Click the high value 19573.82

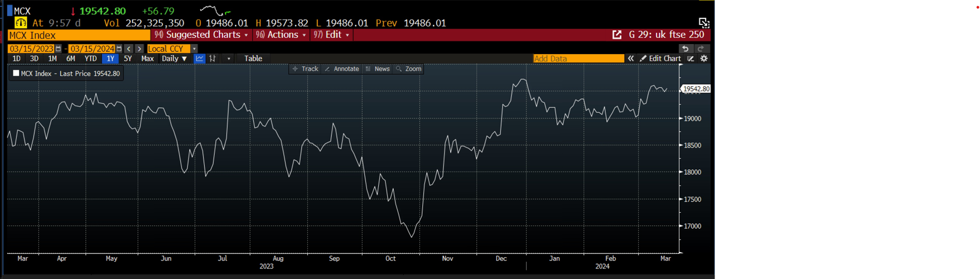click(287, 23)
